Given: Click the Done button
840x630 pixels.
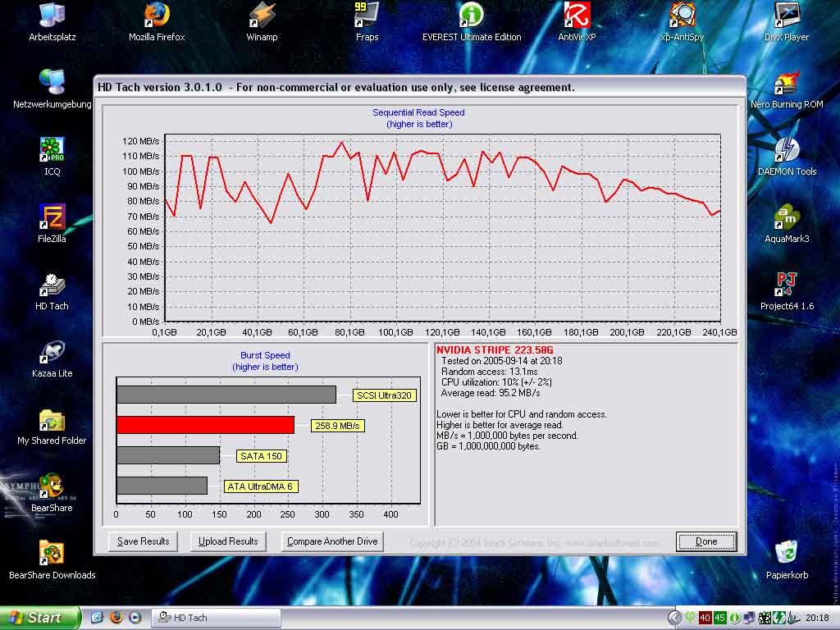Looking at the screenshot, I should pos(706,541).
